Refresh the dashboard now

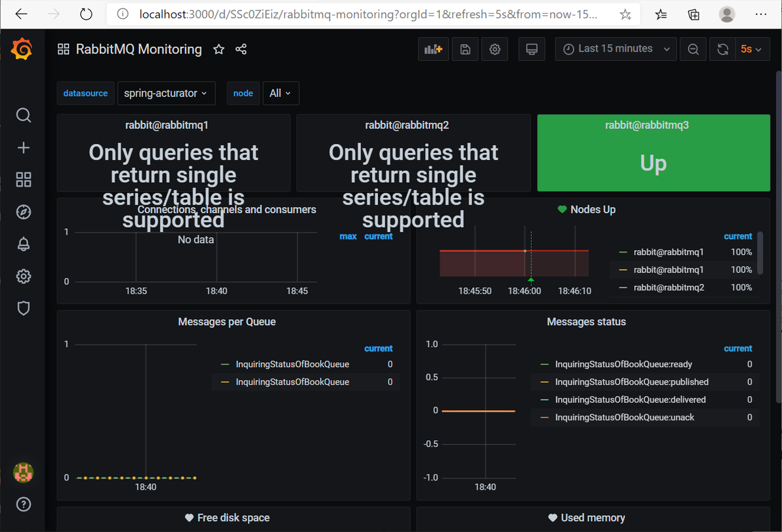[723, 49]
